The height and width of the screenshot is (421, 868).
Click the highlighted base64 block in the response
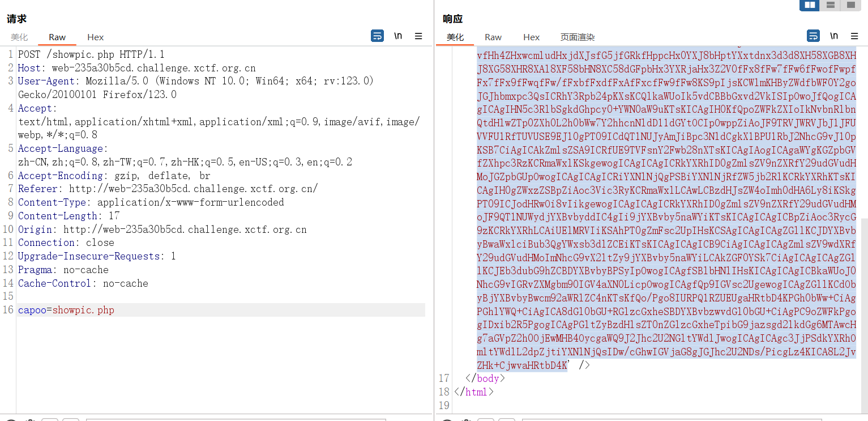tap(666, 210)
